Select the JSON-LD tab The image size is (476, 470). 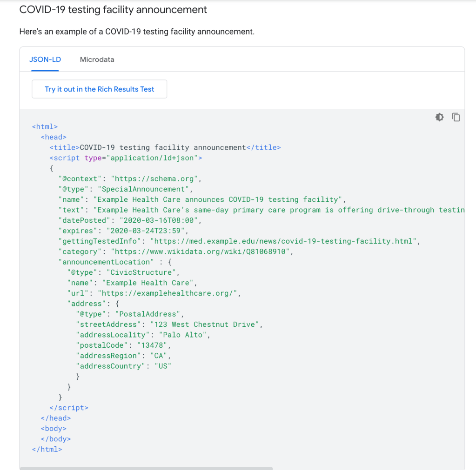coord(45,60)
